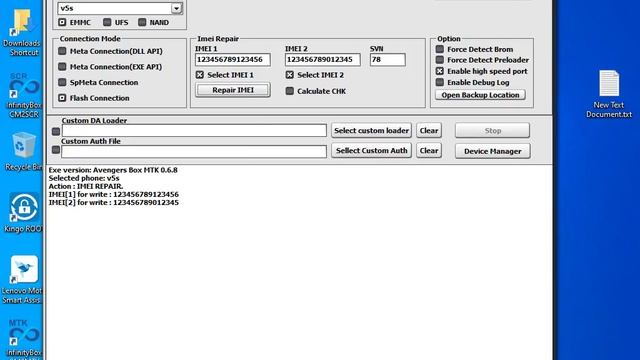Screen dimensions: 640x360
Task: Enable the Debug Log option
Action: coord(440,82)
